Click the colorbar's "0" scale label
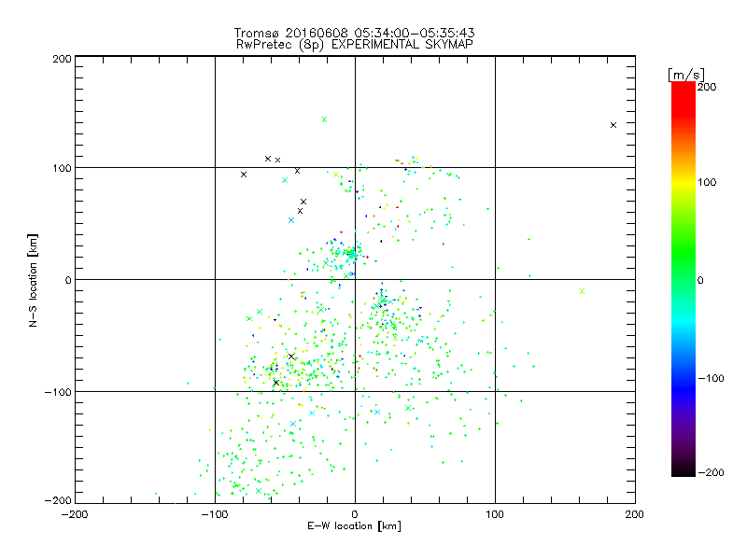Viewport: 747px width, 560px height. click(x=700, y=280)
